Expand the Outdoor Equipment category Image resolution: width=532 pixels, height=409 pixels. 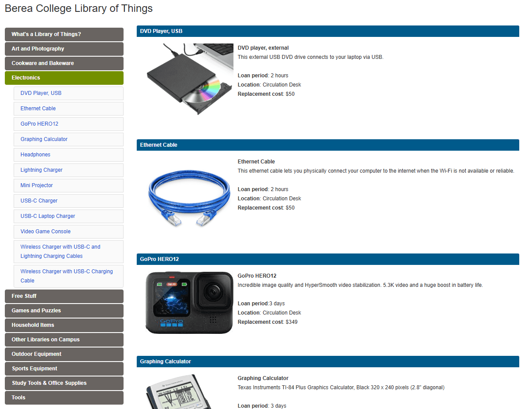click(64, 354)
